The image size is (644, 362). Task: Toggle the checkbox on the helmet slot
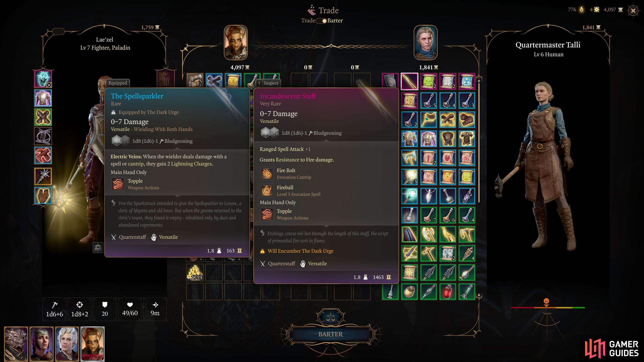(x=49, y=85)
